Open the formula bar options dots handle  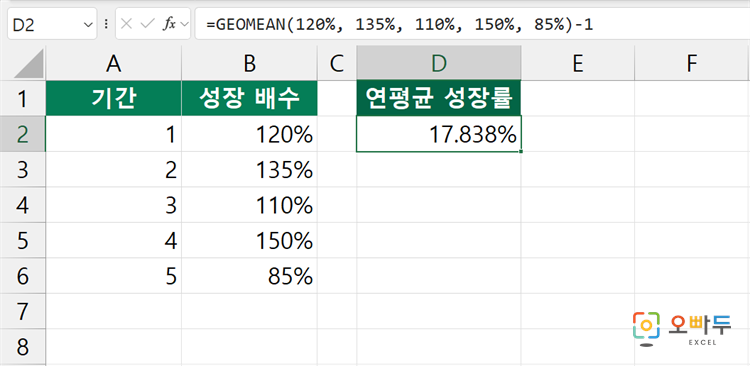(x=106, y=24)
